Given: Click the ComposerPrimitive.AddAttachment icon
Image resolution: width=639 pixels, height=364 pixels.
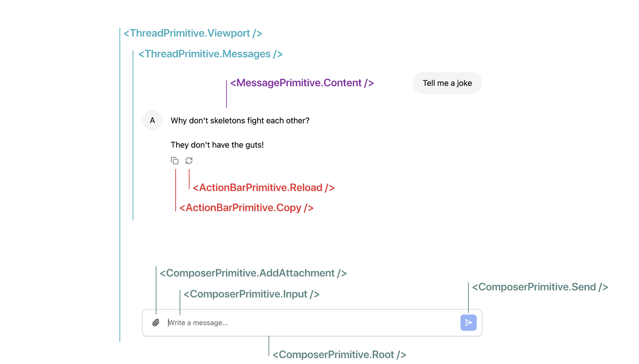Looking at the screenshot, I should 156,322.
